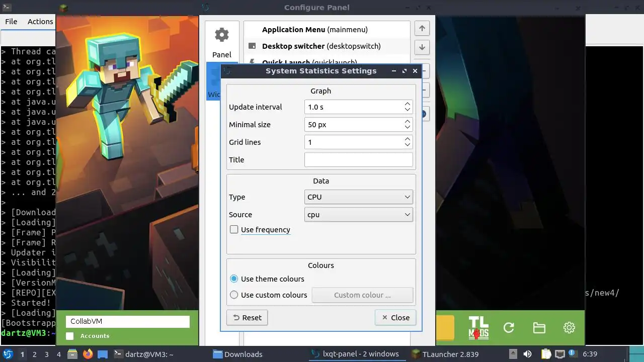Select Desktop switcher (desktopswitch) row text
The image size is (644, 362).
point(321,46)
